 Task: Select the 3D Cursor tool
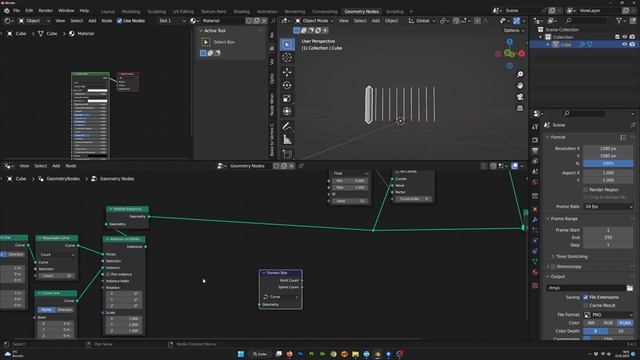(x=287, y=58)
